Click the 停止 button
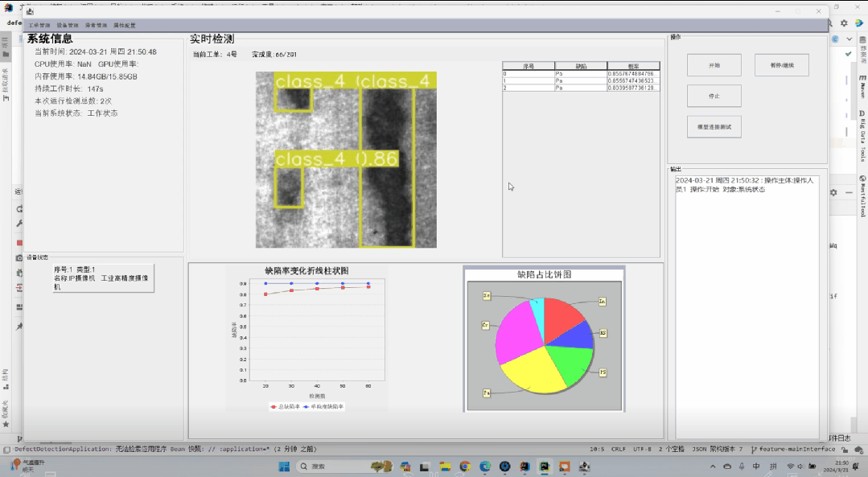868x477 pixels. tap(714, 97)
